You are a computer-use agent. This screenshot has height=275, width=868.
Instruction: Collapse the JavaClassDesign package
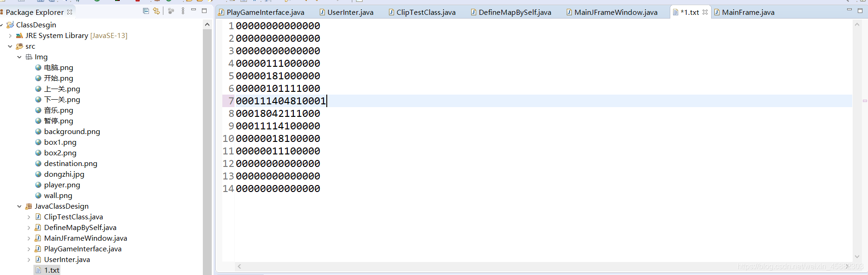[x=19, y=206]
